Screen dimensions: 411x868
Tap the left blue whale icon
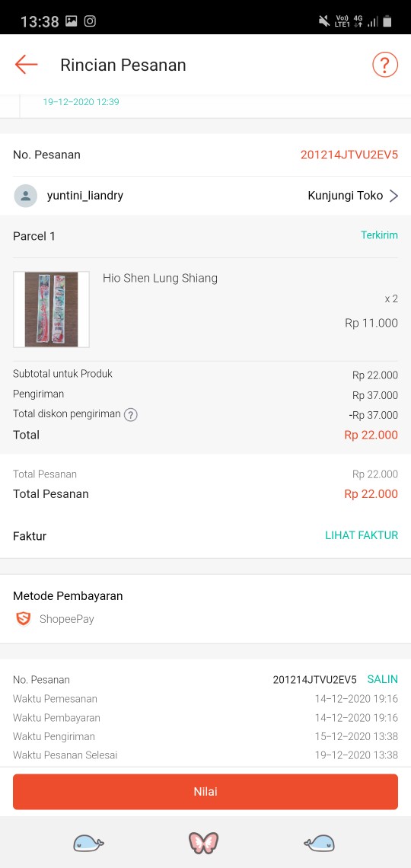click(88, 843)
